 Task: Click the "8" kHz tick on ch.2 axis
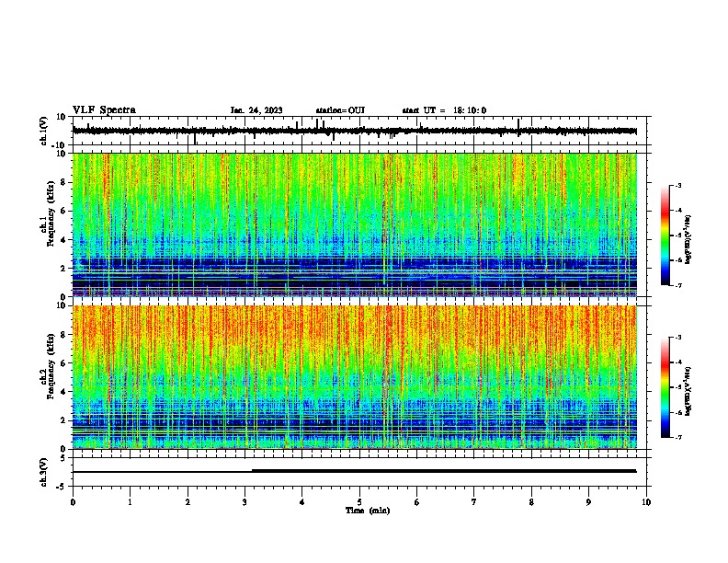[x=63, y=335]
